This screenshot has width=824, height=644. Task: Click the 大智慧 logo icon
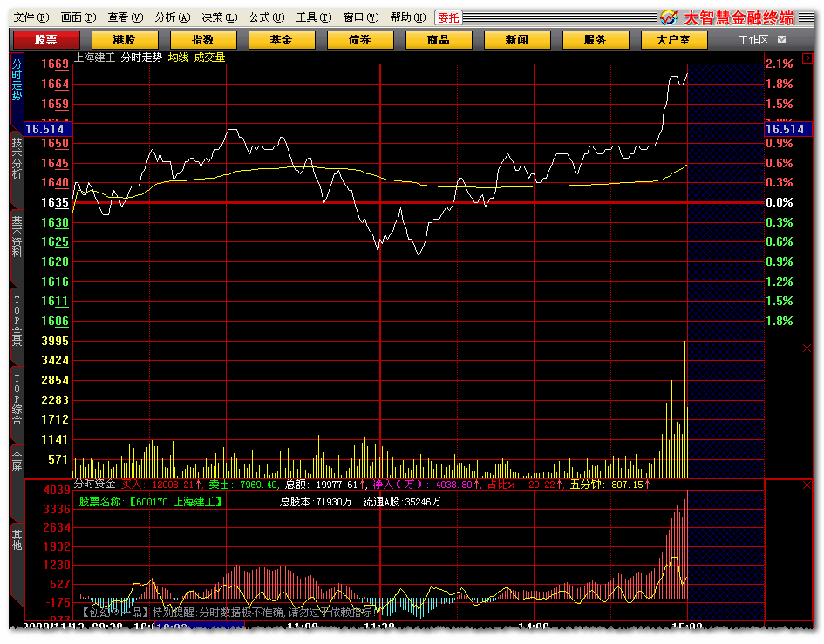click(x=669, y=17)
